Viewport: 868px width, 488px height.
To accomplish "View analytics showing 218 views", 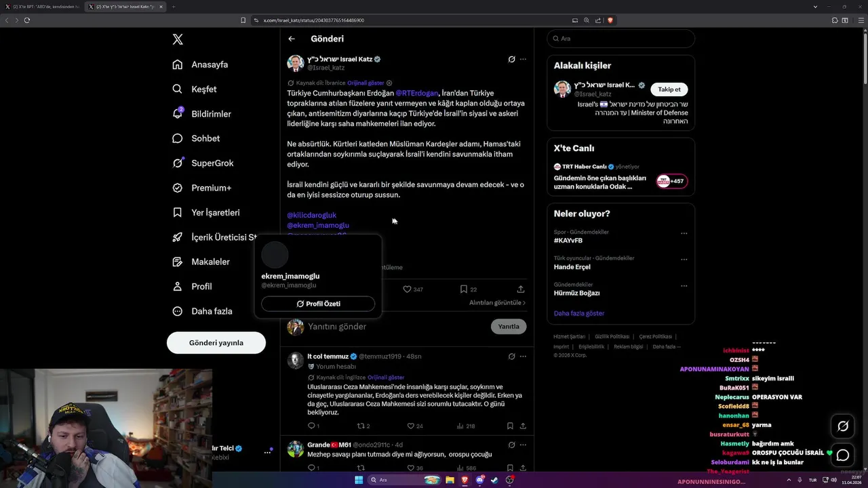I will (x=466, y=426).
